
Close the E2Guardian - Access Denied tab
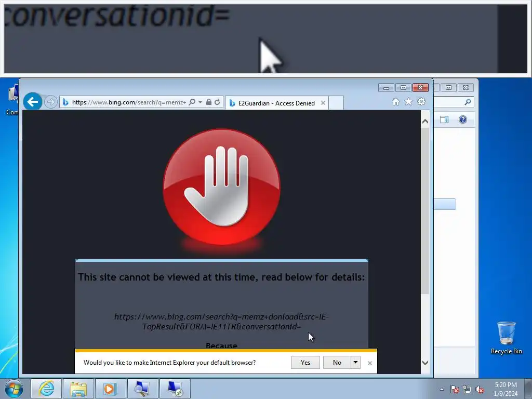pyautogui.click(x=323, y=103)
